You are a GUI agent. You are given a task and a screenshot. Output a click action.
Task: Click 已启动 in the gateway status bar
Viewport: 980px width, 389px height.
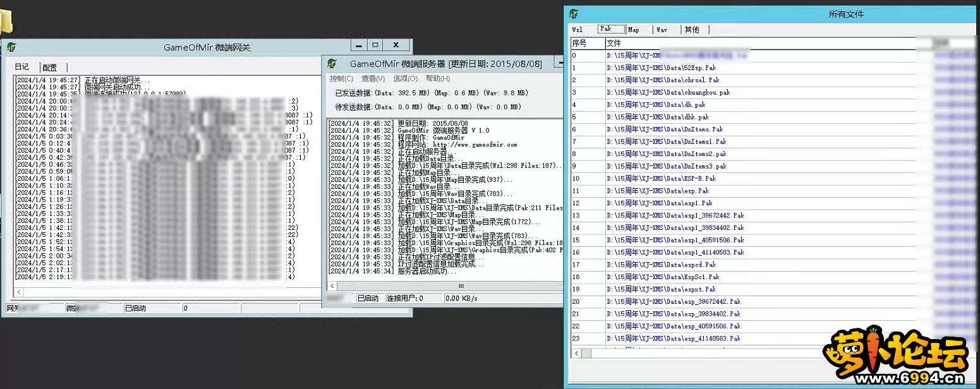(x=135, y=308)
